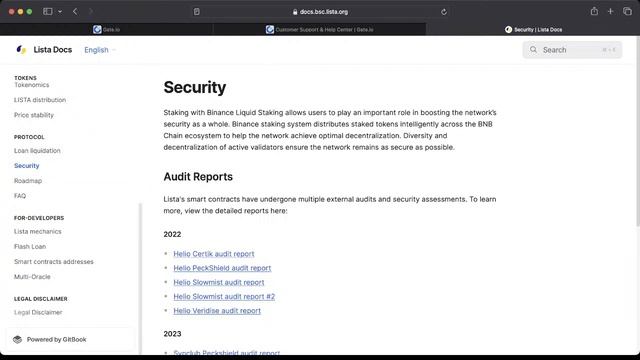Reload the current page
The image size is (640, 360).
coord(444,12)
